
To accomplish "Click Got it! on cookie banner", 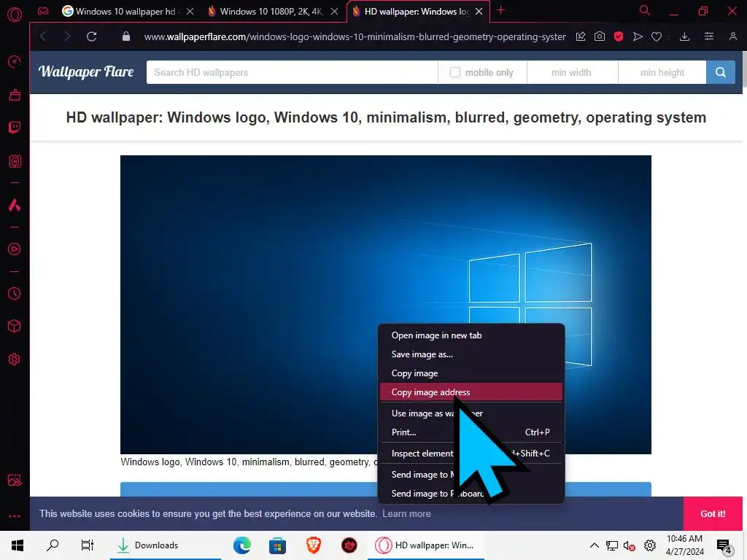I will click(x=713, y=514).
